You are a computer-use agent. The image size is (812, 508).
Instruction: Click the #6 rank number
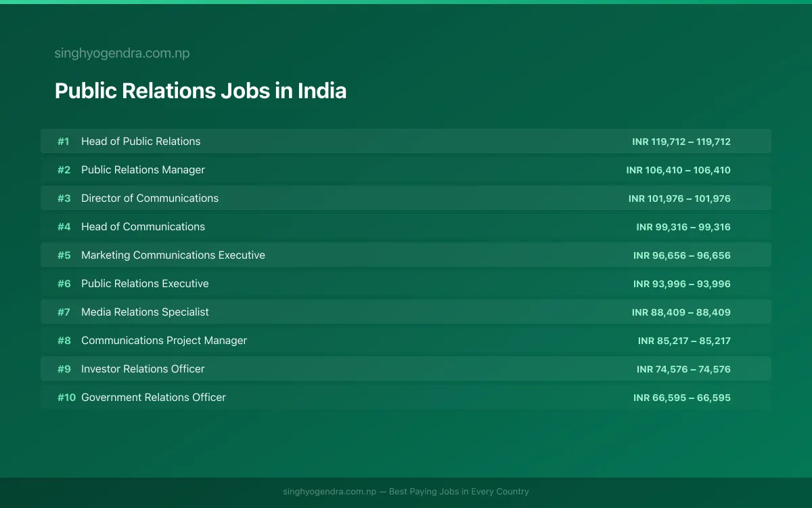[64, 284]
